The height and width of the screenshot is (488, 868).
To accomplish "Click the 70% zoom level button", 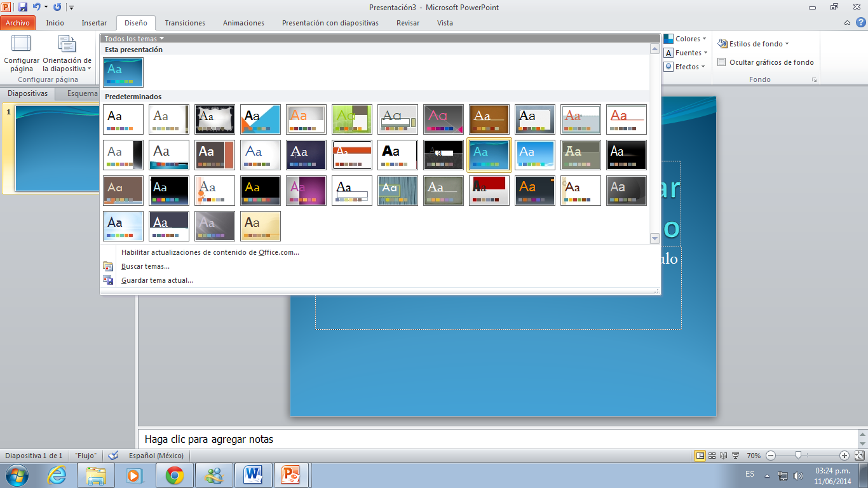I will pos(754,456).
